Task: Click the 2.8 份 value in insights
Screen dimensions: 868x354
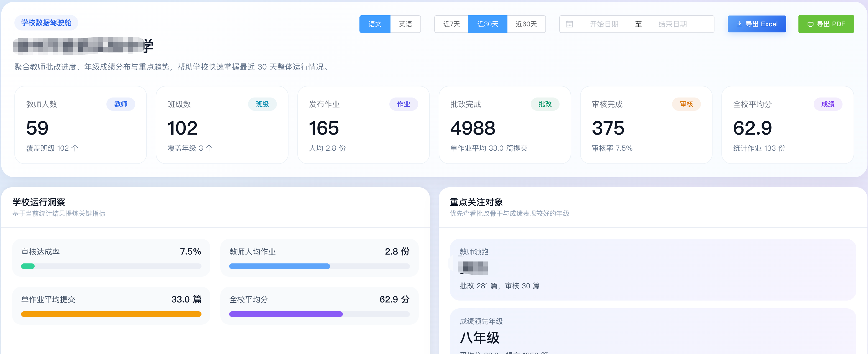Action: click(397, 251)
